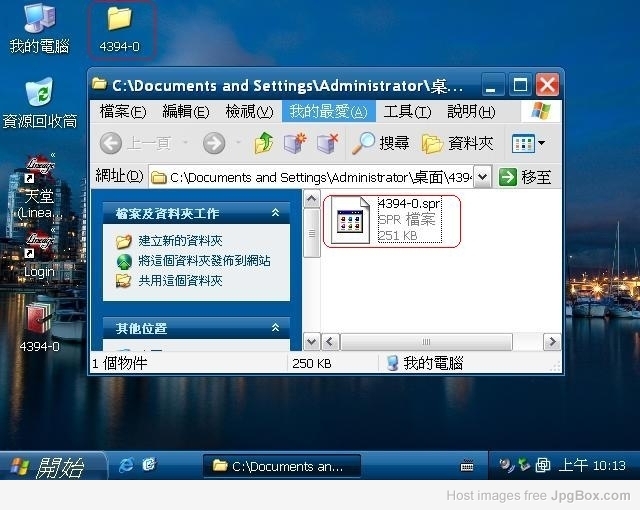This screenshot has height=510, width=640.
Task: Click the horizontal scrollbar in file pane
Action: (432, 342)
